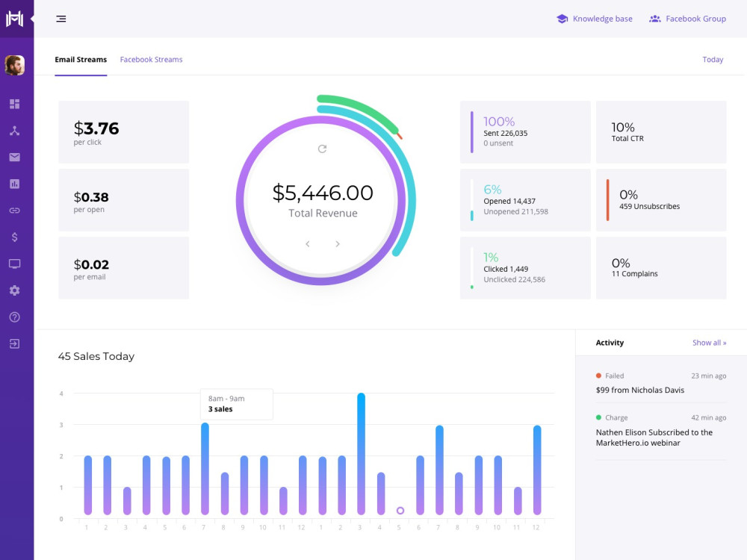The image size is (747, 560).
Task: Open the settings gear icon in sidebar
Action: (15, 290)
